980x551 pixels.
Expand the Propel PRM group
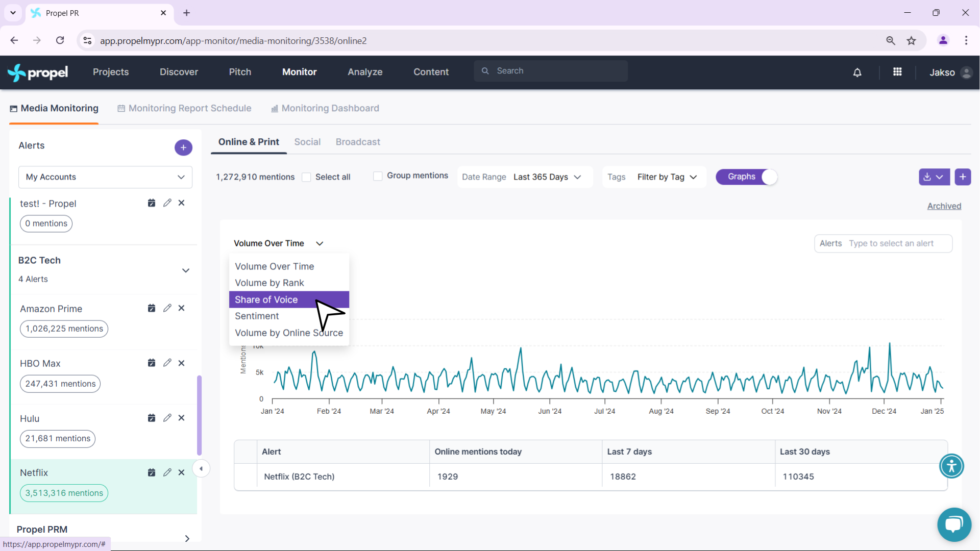187,538
